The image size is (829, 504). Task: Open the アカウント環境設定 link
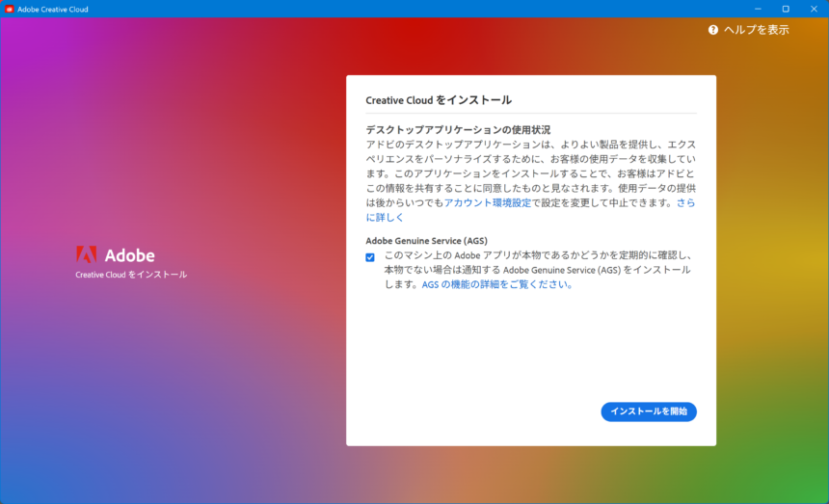coord(488,202)
